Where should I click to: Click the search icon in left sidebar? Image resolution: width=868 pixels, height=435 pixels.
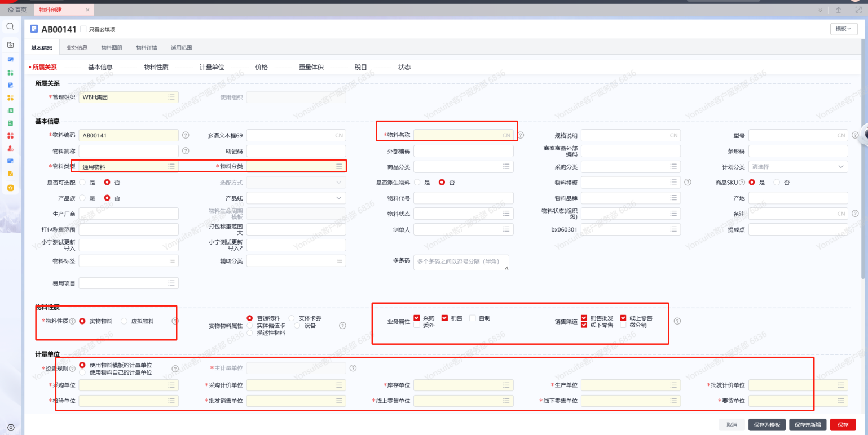[10, 26]
